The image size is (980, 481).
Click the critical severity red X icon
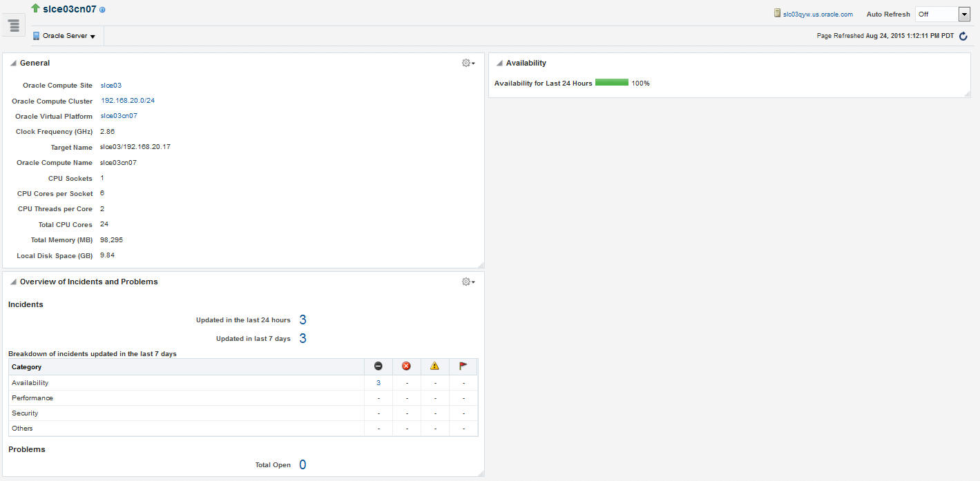tap(406, 366)
